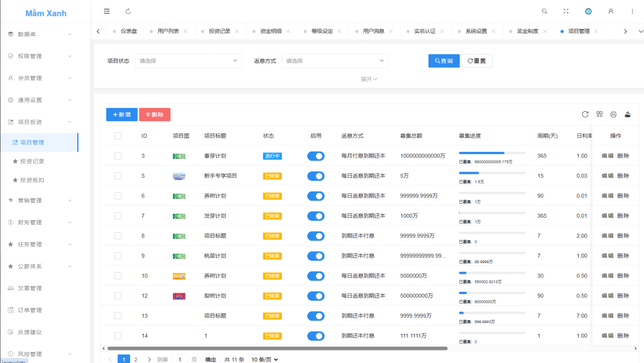Open the user profile icon
Viewport: 644px width, 363px height.
(x=611, y=11)
